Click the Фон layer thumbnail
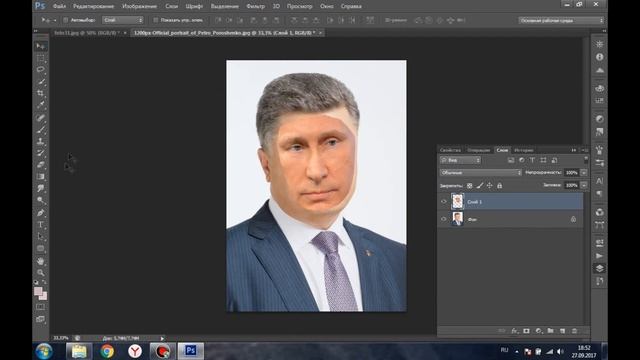 pyautogui.click(x=458, y=219)
